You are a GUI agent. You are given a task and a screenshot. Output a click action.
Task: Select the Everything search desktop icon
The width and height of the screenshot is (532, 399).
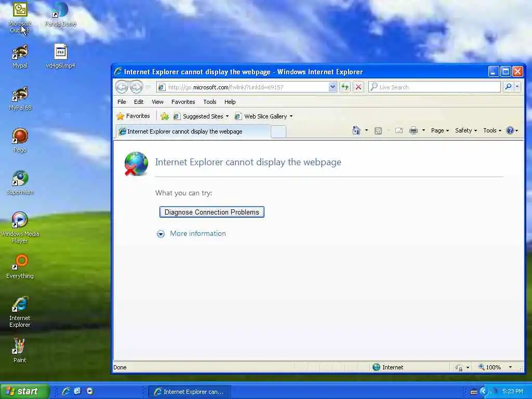pos(20,267)
